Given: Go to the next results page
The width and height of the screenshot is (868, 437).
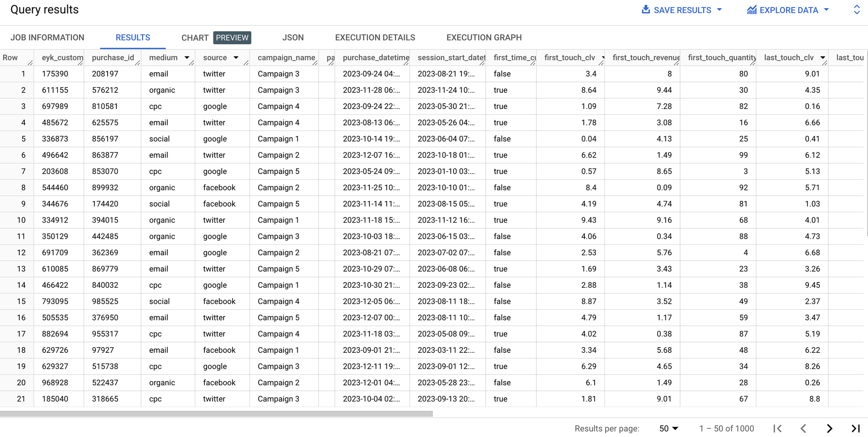Looking at the screenshot, I should (x=829, y=428).
